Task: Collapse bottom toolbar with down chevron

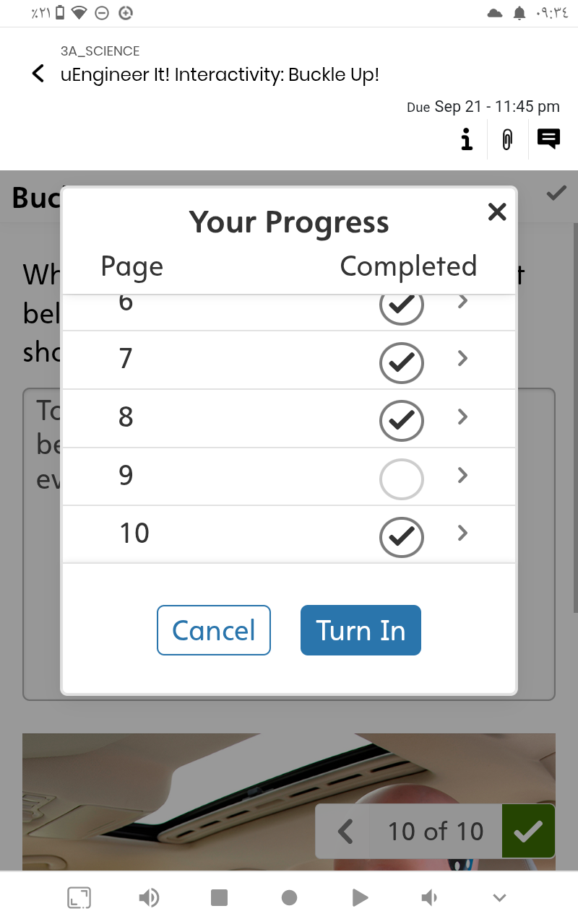Action: coord(499,897)
